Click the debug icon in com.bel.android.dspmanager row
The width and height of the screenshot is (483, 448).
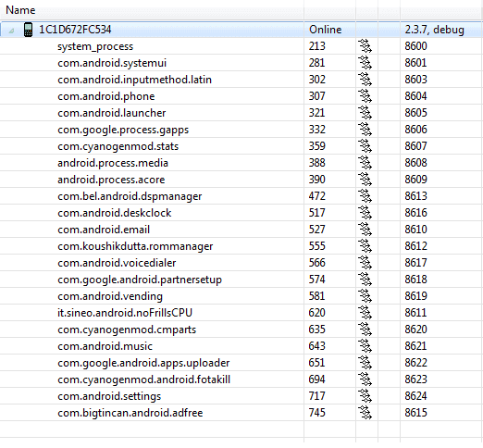pos(365,196)
